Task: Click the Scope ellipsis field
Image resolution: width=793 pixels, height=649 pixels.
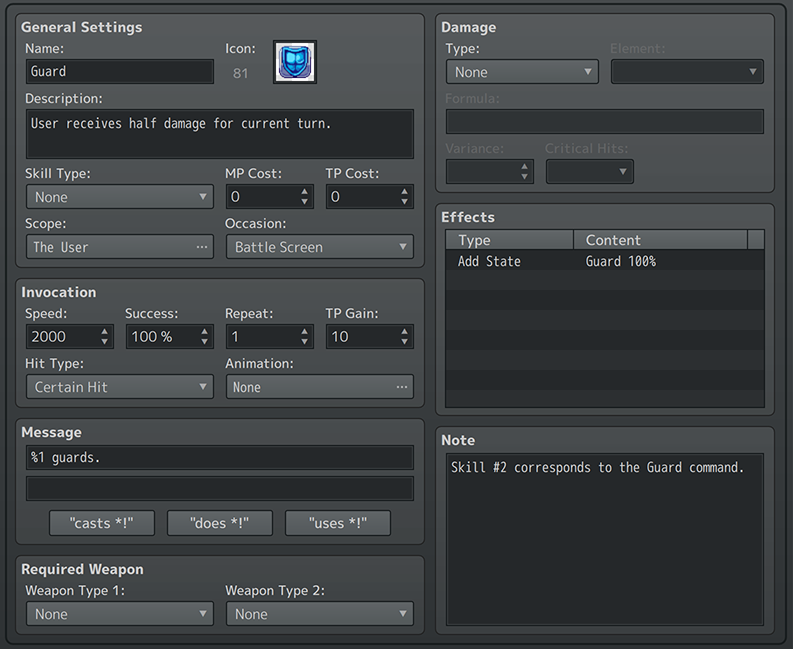Action: coord(119,247)
